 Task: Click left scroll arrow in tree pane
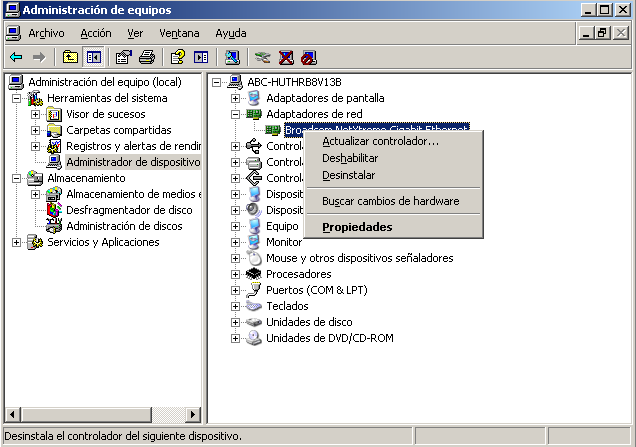coord(13,415)
